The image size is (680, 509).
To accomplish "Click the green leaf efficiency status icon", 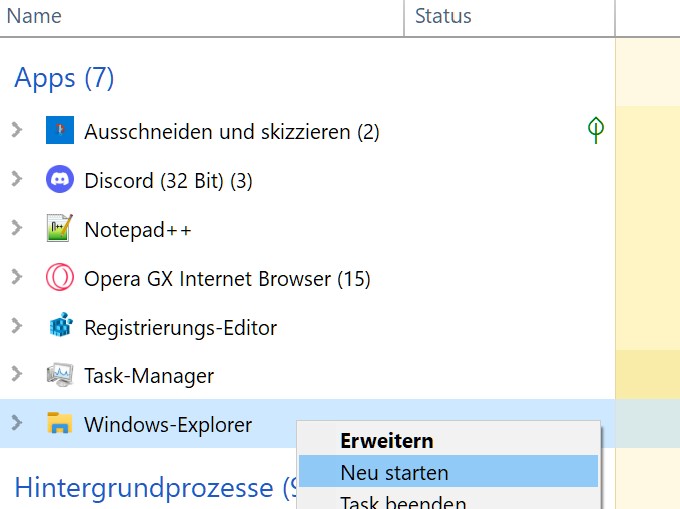I will pyautogui.click(x=596, y=130).
